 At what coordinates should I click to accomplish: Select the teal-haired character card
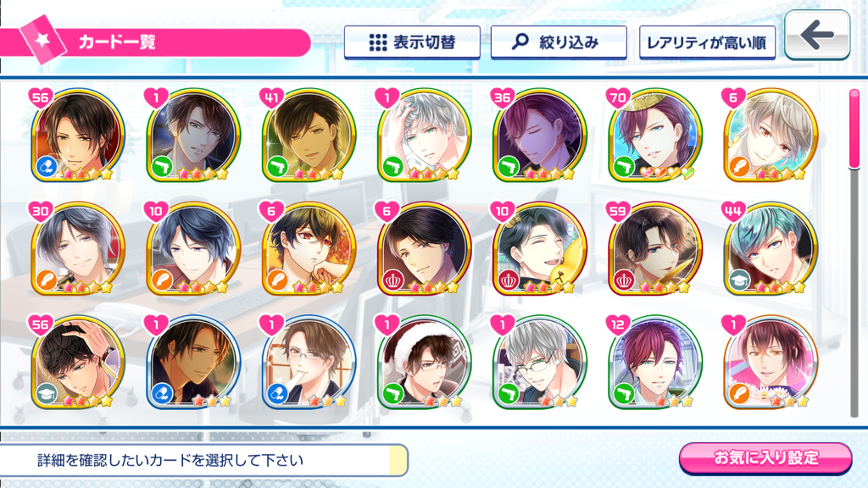pos(771,249)
